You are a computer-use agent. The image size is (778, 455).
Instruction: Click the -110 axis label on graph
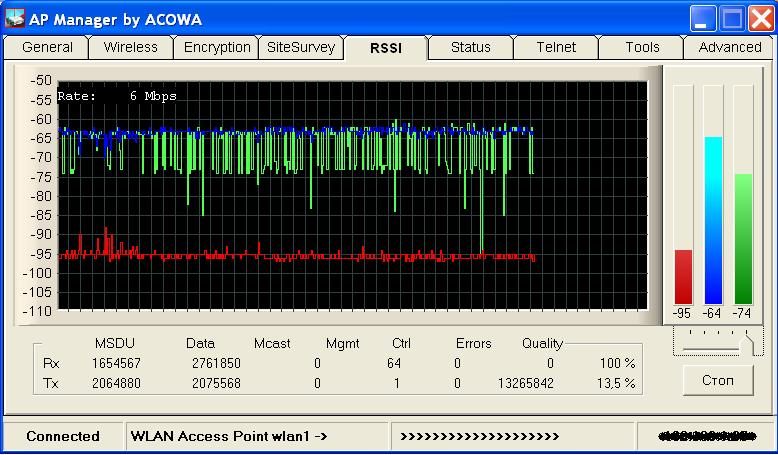tap(37, 311)
